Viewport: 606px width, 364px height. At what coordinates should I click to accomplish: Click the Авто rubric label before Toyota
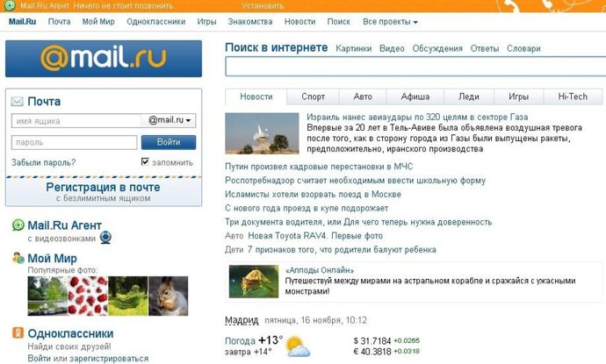tap(234, 236)
